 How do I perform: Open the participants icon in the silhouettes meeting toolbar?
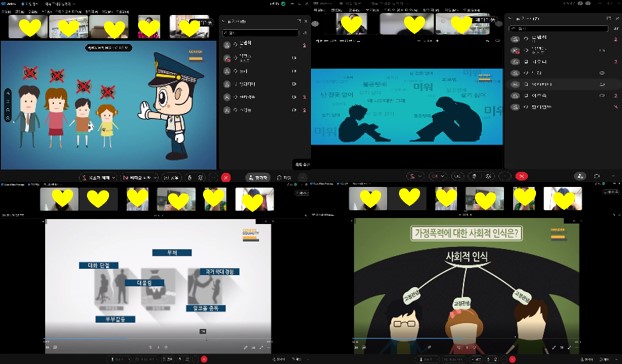coord(580,176)
